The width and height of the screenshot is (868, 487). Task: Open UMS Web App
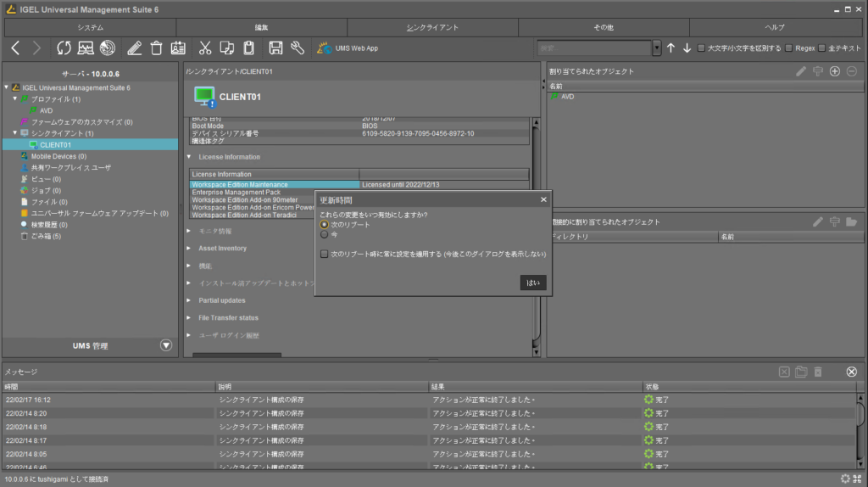coord(348,48)
